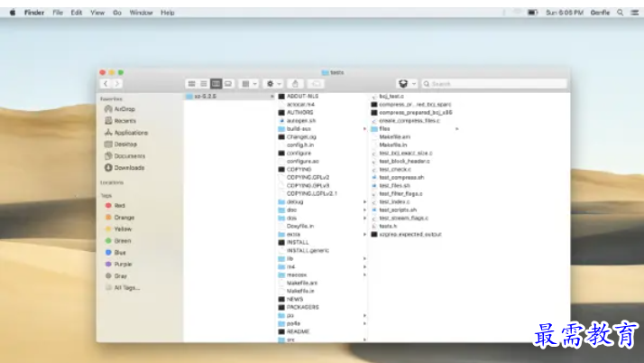Expand the m4 folder arrow
Viewport: 644px width, 363px height.
point(364,266)
